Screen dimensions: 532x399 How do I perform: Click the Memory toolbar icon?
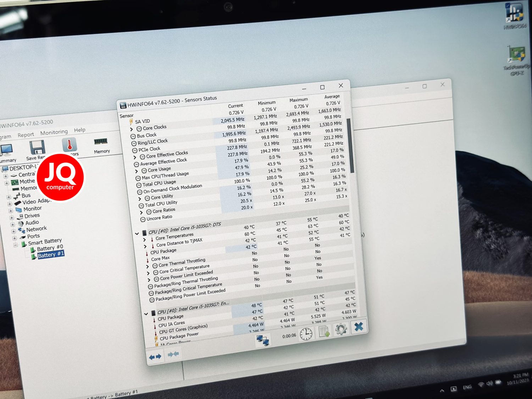(x=101, y=142)
